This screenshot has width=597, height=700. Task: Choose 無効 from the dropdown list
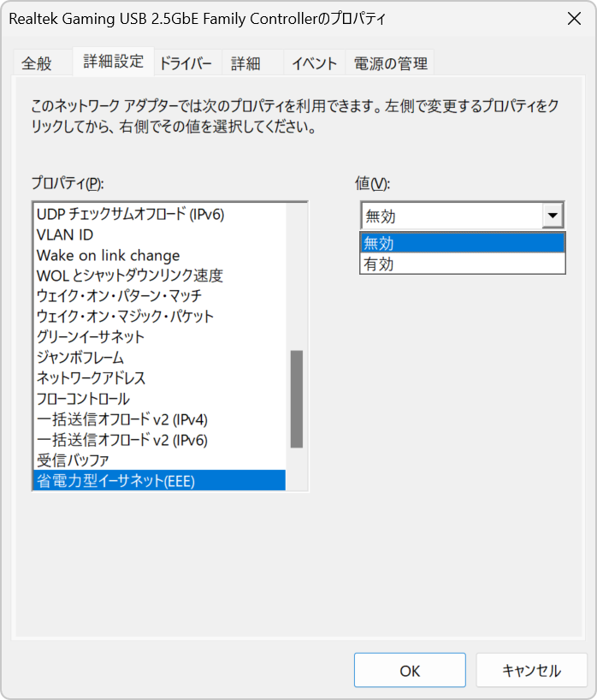[x=462, y=244]
